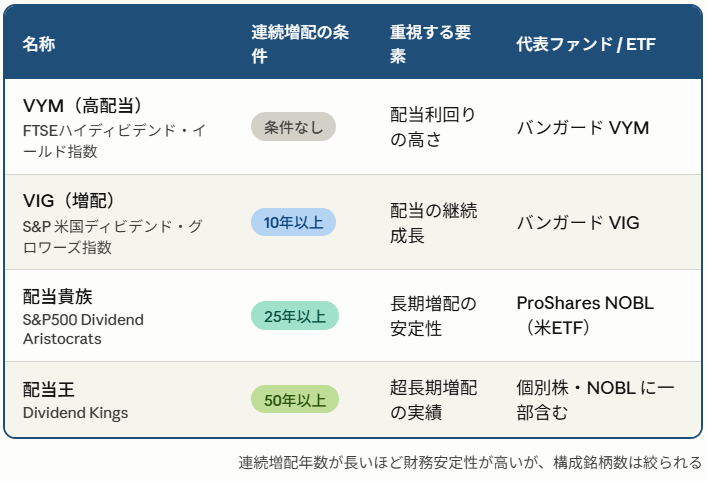Click the 25年以上 teal badge
The height and width of the screenshot is (481, 707).
point(295,316)
